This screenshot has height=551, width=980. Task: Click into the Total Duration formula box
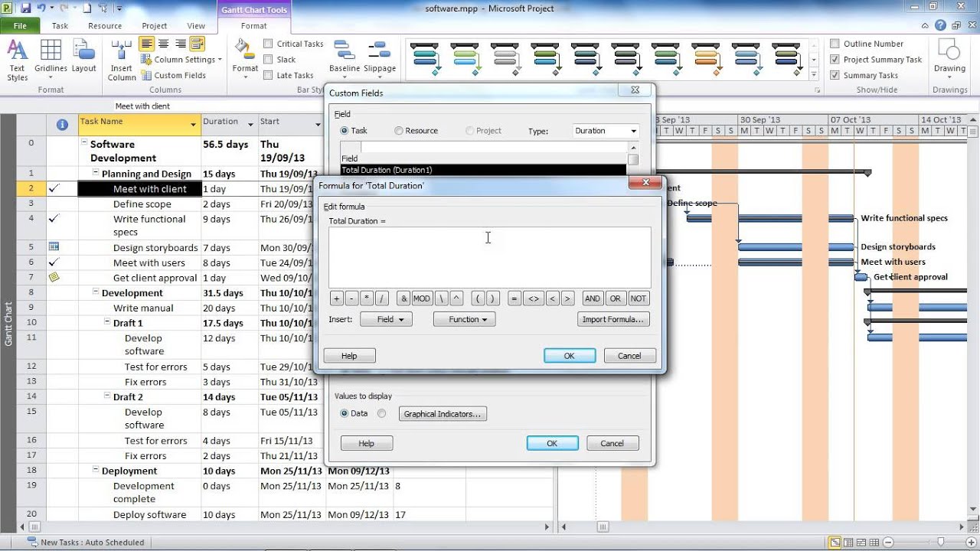[490, 257]
